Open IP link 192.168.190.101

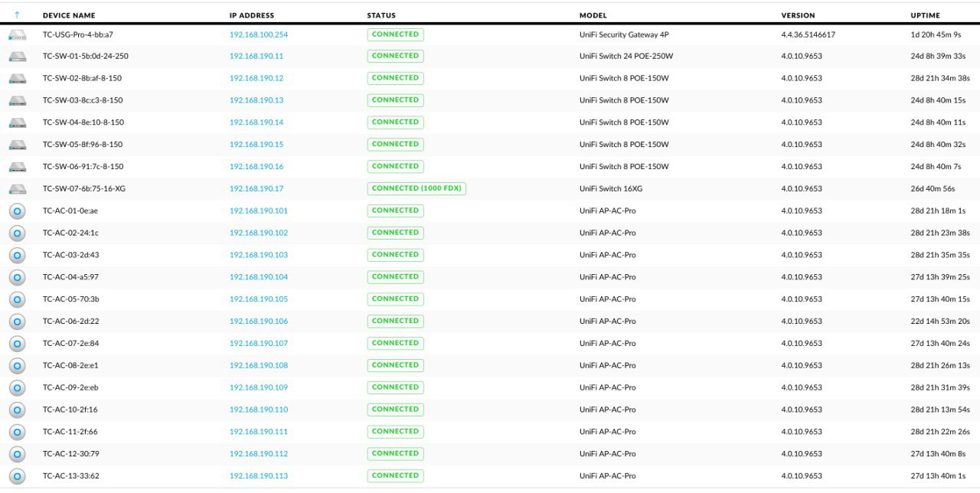[259, 211]
